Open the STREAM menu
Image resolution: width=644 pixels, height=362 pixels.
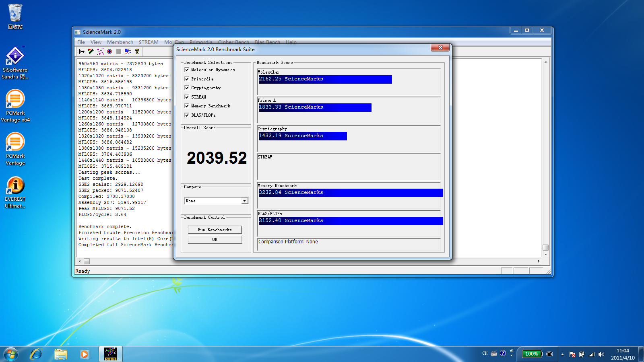[x=149, y=42]
